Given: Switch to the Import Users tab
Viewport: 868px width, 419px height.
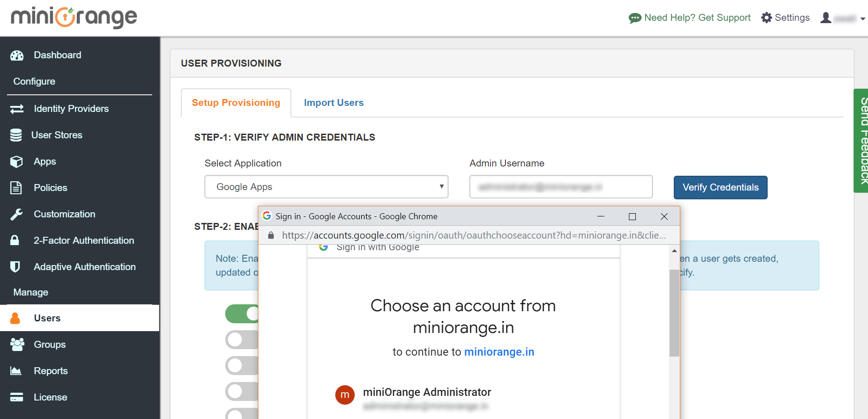Looking at the screenshot, I should click(x=333, y=103).
